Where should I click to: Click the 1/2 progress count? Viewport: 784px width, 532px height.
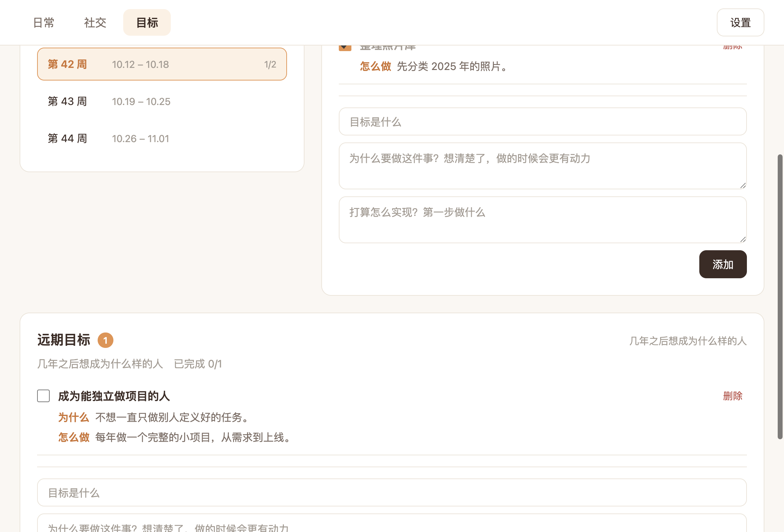[270, 64]
